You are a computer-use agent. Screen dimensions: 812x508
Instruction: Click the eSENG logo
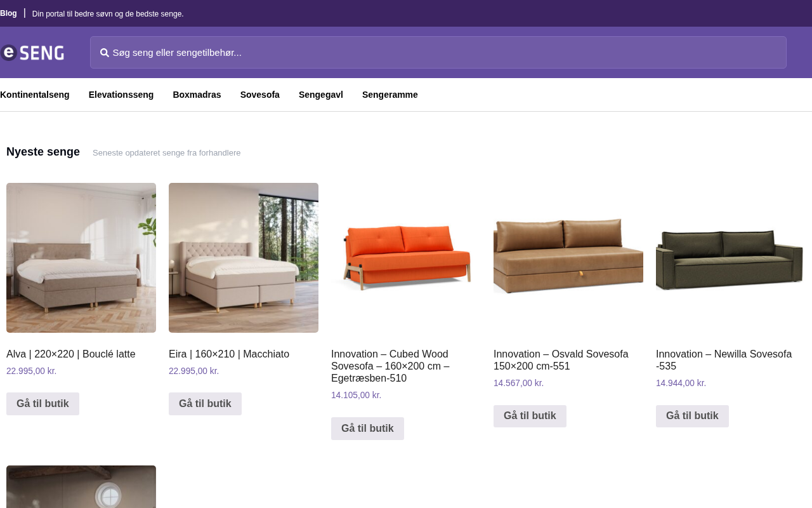click(32, 53)
